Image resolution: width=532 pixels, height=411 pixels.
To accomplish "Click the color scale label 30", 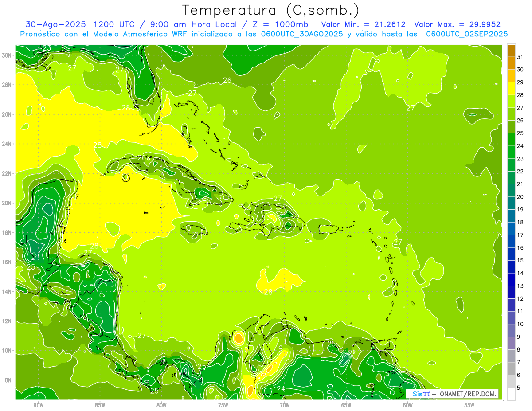I will tap(520, 70).
